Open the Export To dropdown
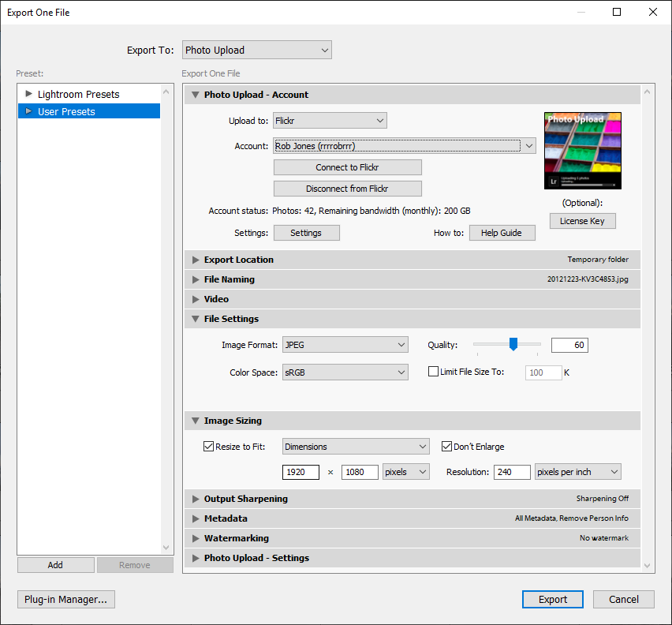Image resolution: width=672 pixels, height=625 pixels. pyautogui.click(x=256, y=51)
